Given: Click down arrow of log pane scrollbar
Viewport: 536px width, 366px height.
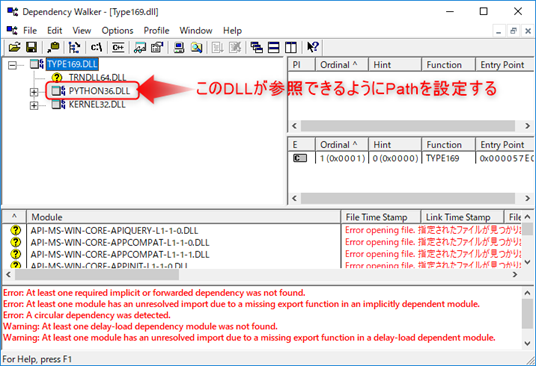Looking at the screenshot, I should [x=527, y=343].
